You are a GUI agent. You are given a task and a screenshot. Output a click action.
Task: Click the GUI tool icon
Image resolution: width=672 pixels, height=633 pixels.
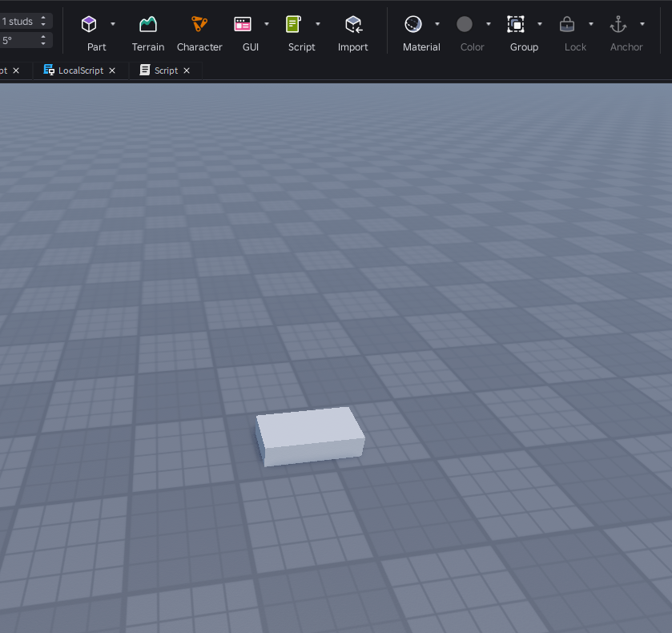(x=243, y=25)
